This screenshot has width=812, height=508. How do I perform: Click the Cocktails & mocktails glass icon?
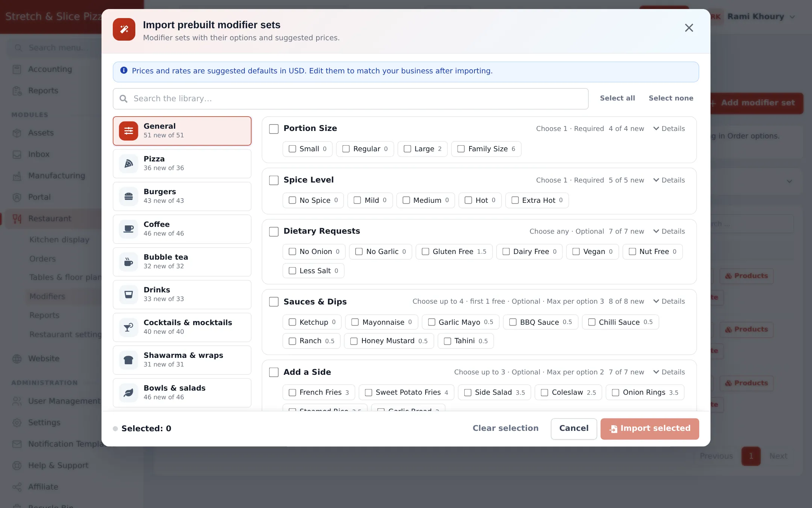[x=129, y=327]
